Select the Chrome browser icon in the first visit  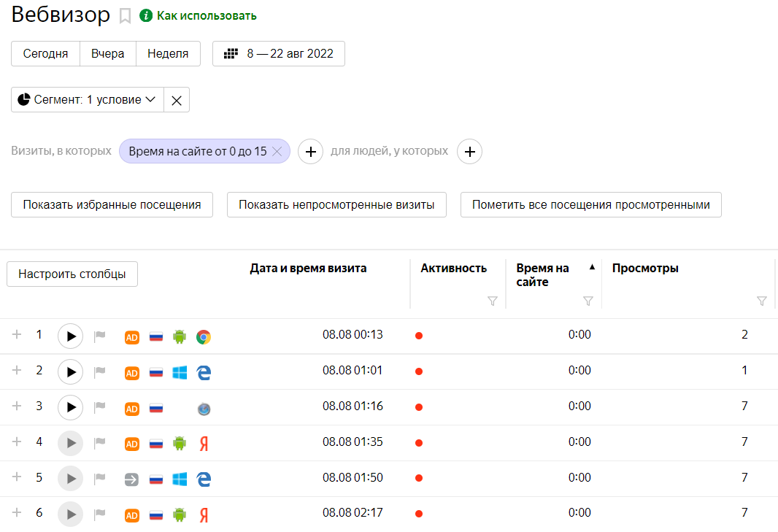203,338
